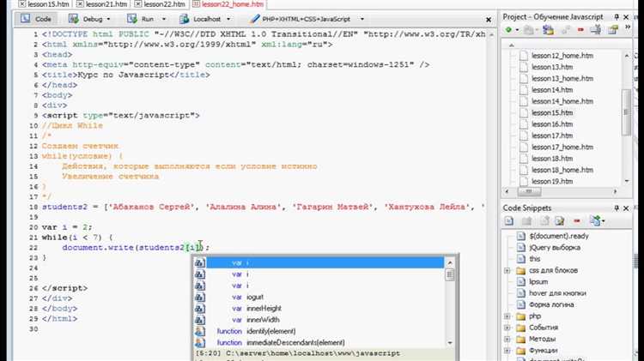Toggle the Code view button
This screenshot has width=644, height=361.
36,19
